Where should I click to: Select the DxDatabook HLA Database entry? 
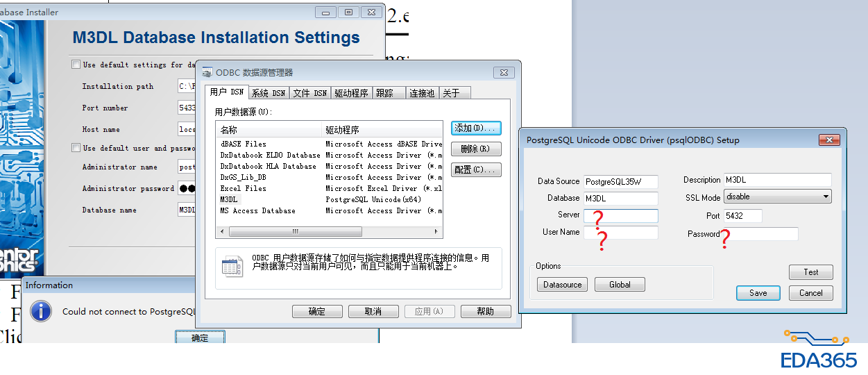pyautogui.click(x=330, y=166)
